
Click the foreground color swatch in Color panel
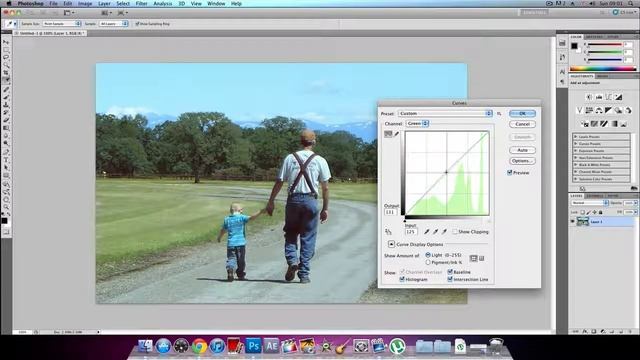574,46
